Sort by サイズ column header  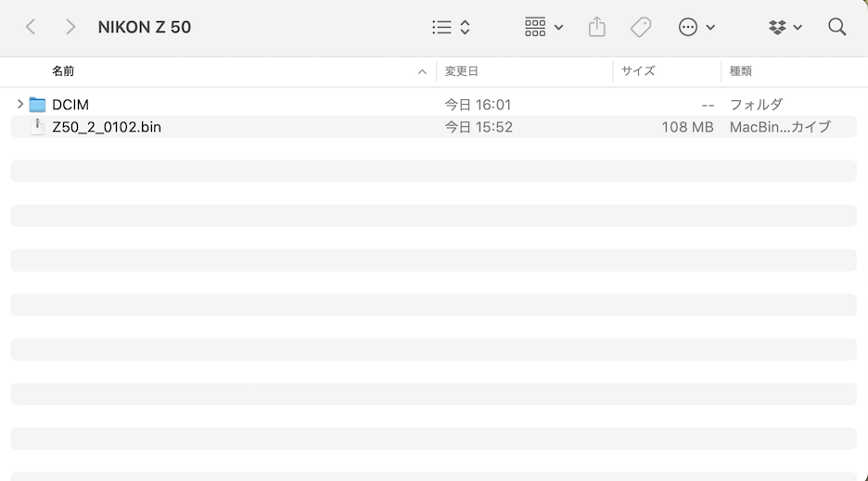637,71
